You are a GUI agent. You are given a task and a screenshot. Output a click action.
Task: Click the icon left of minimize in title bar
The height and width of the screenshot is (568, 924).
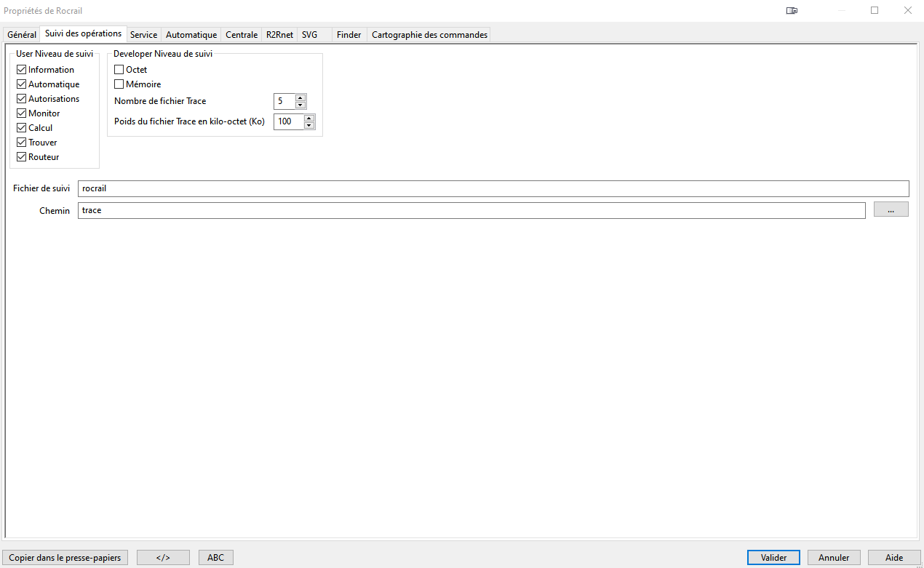(792, 11)
